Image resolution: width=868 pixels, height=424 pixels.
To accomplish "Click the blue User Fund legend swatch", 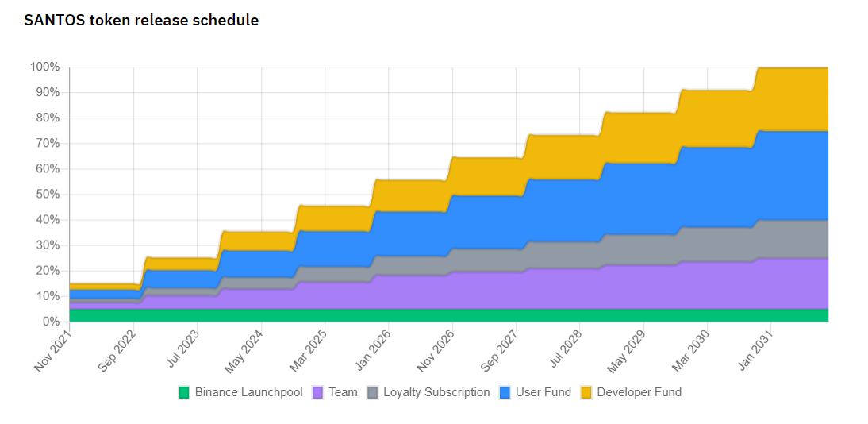I will (x=505, y=392).
